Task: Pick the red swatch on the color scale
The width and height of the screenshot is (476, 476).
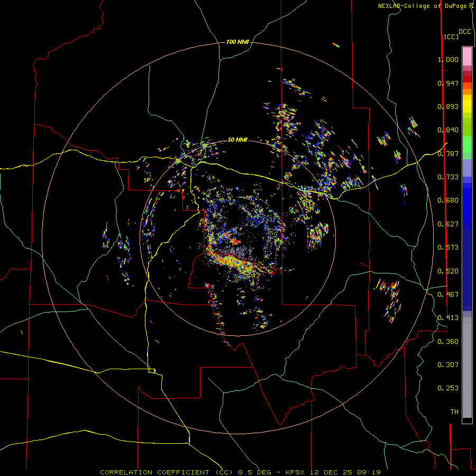Action: point(467,79)
